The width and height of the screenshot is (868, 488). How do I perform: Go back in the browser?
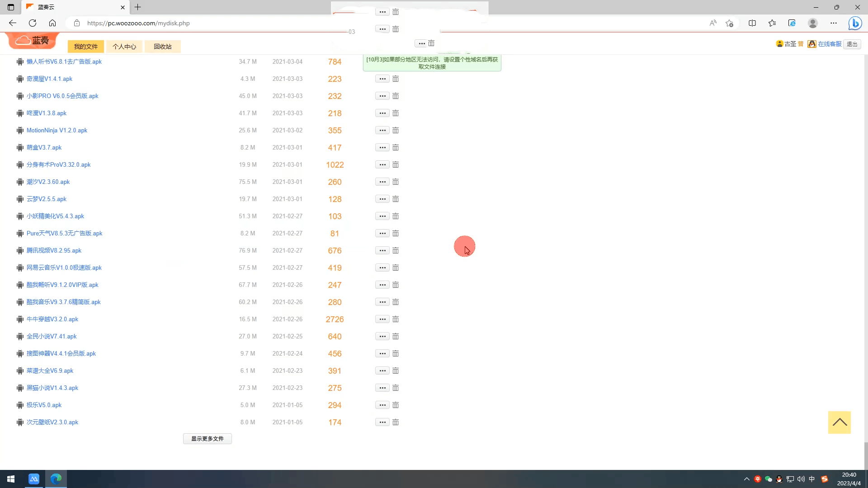[x=13, y=23]
